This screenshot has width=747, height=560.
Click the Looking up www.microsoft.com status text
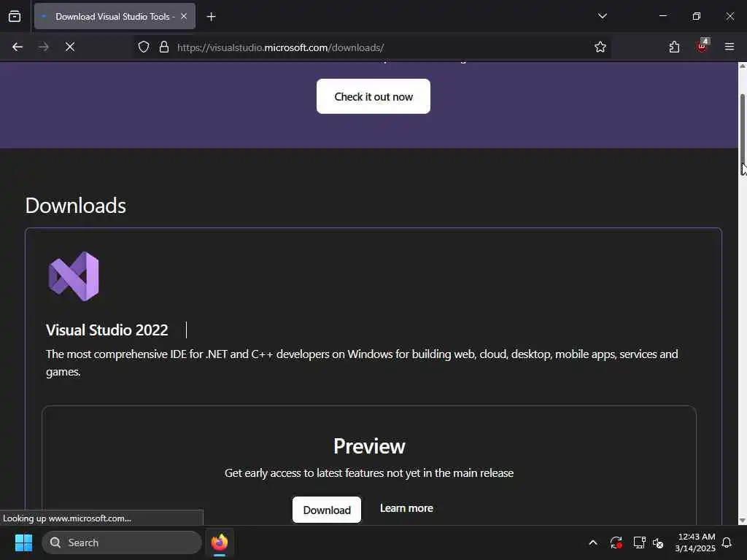tap(67, 518)
